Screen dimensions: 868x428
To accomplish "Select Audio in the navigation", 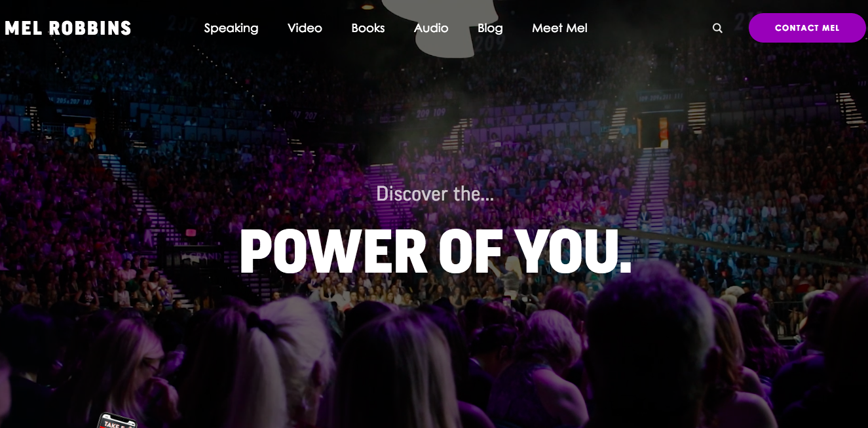I will point(431,28).
